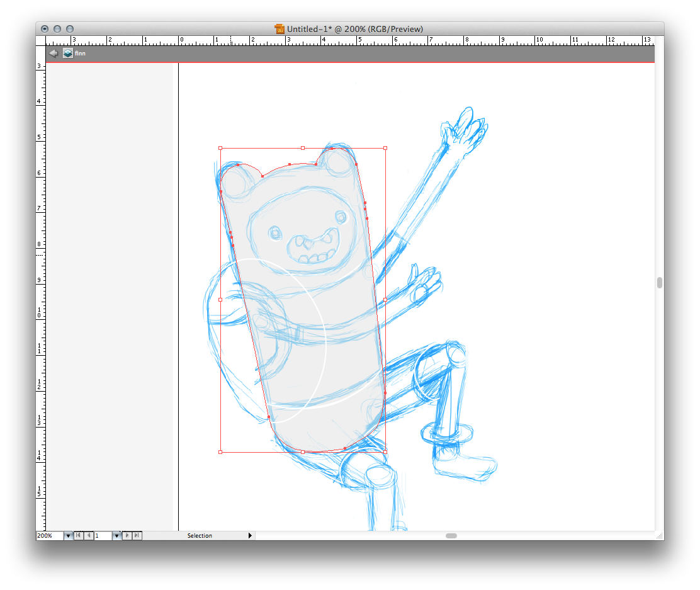Click the back arrow to exit isolation mode
Screen dimensions: 700x590
click(x=54, y=54)
